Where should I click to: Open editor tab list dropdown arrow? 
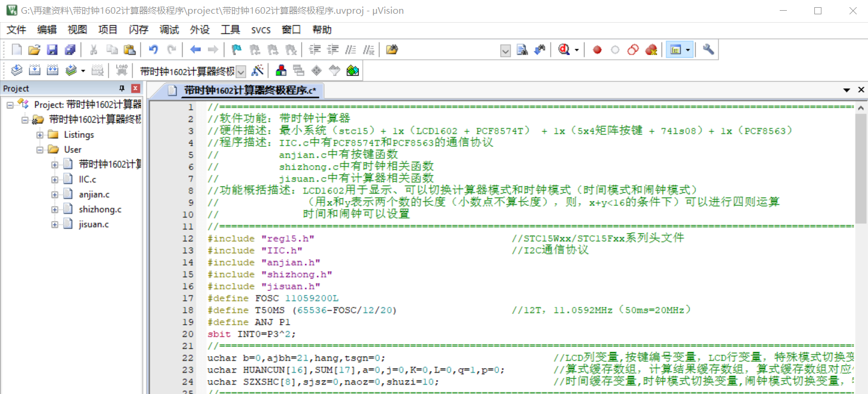(x=847, y=90)
